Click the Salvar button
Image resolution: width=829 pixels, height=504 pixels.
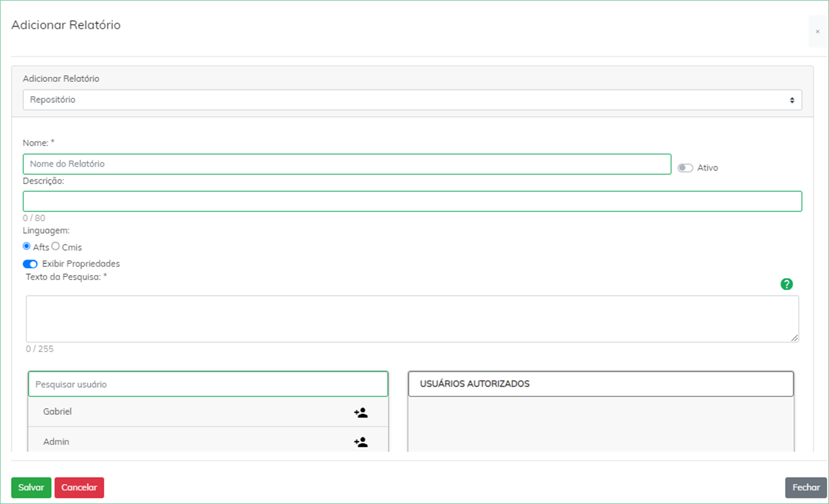[x=31, y=487]
